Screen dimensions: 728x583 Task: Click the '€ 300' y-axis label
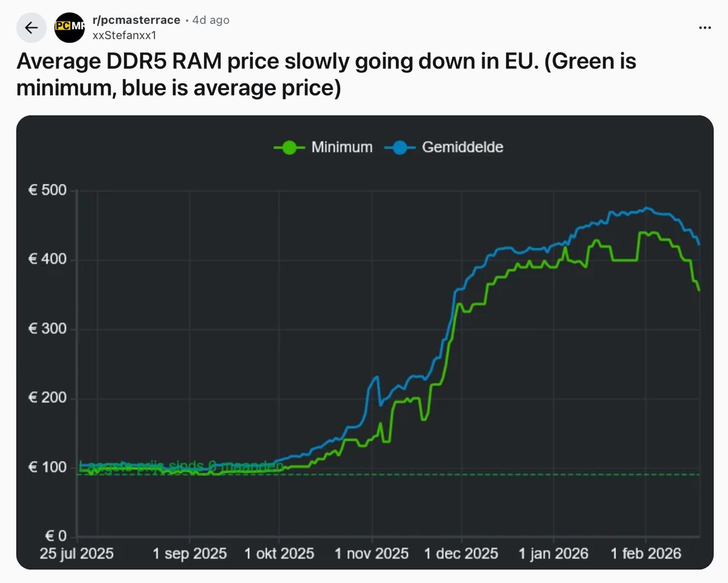[x=48, y=328]
